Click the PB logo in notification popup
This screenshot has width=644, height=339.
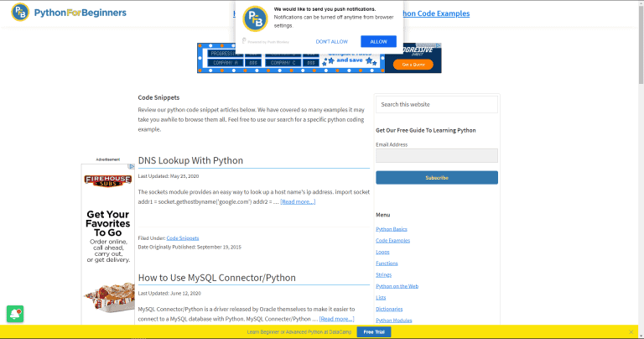255,18
